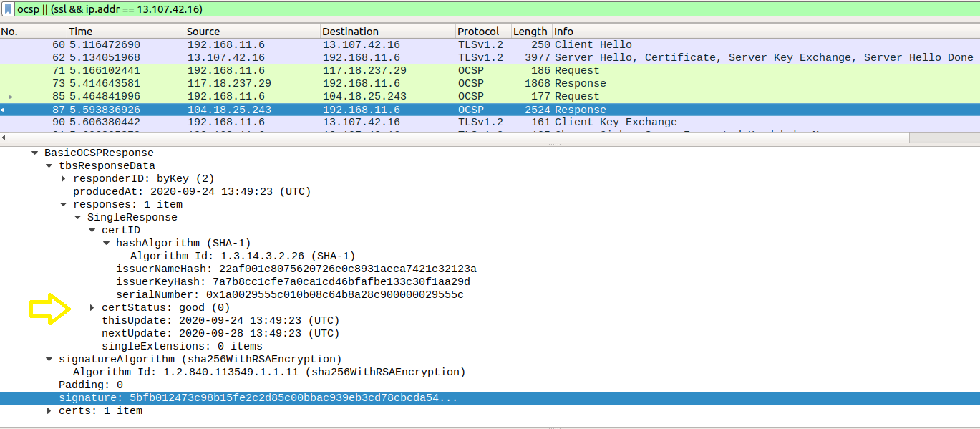Click the TLSv1.2 protocol cell of packet 90
This screenshot has width=980, height=429.
tap(481, 122)
